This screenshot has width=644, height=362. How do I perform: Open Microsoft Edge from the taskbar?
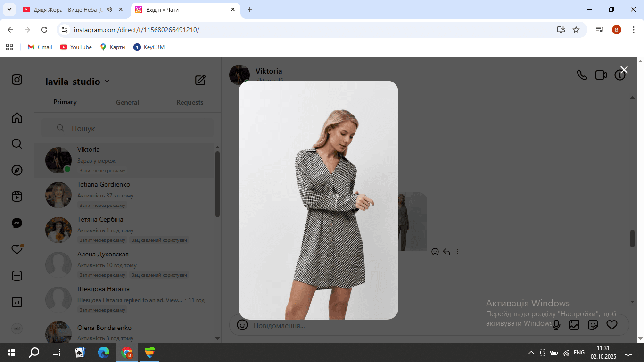click(104, 352)
